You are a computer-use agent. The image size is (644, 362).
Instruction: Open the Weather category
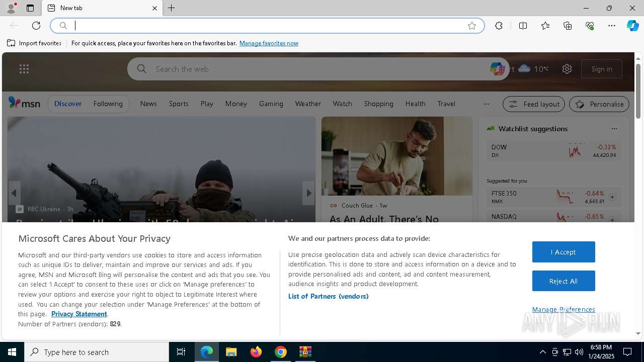click(308, 104)
